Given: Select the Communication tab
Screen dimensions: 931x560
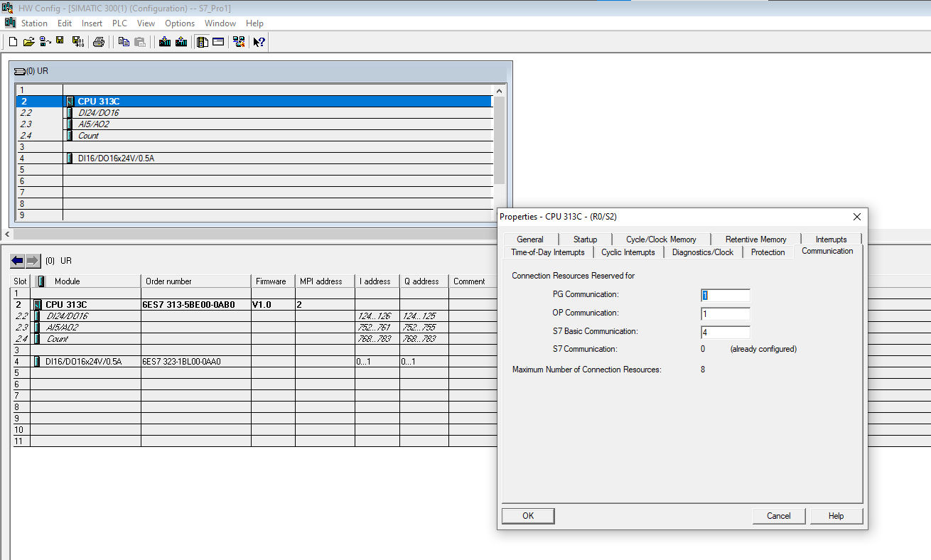Looking at the screenshot, I should coord(827,251).
